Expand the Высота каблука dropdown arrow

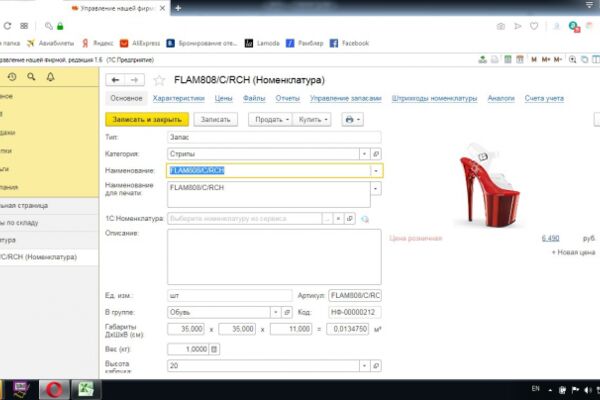pos(364,366)
